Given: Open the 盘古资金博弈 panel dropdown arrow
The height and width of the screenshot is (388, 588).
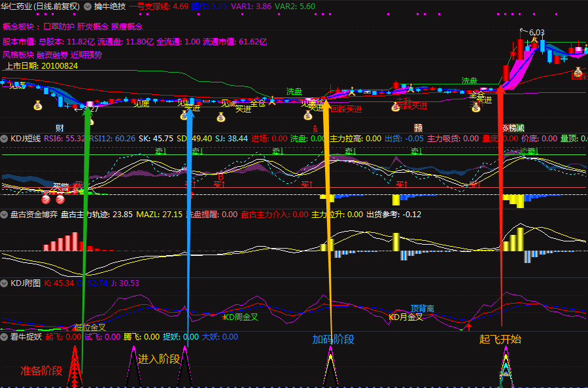Looking at the screenshot, I should coord(4,215).
